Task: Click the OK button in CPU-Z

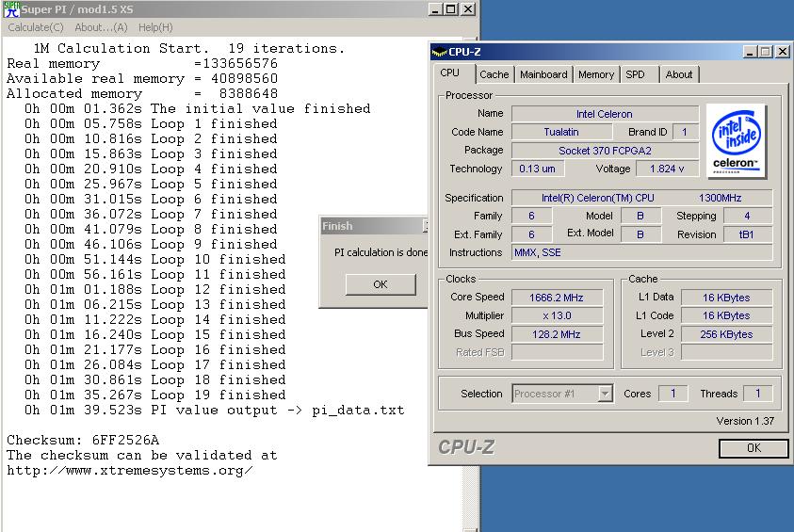Action: point(753,448)
